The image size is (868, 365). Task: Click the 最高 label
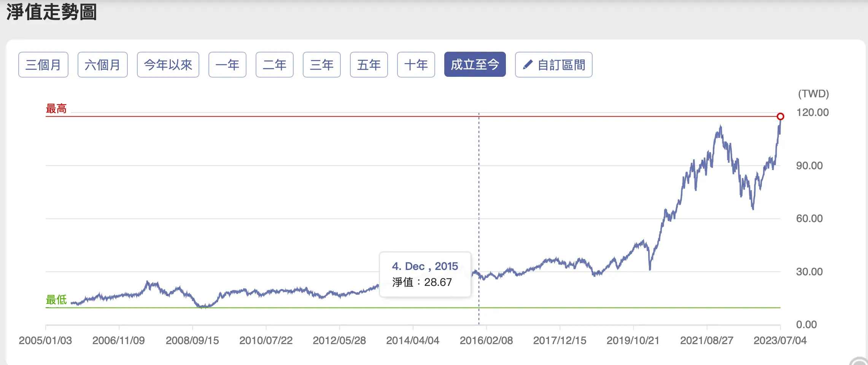[x=56, y=109]
